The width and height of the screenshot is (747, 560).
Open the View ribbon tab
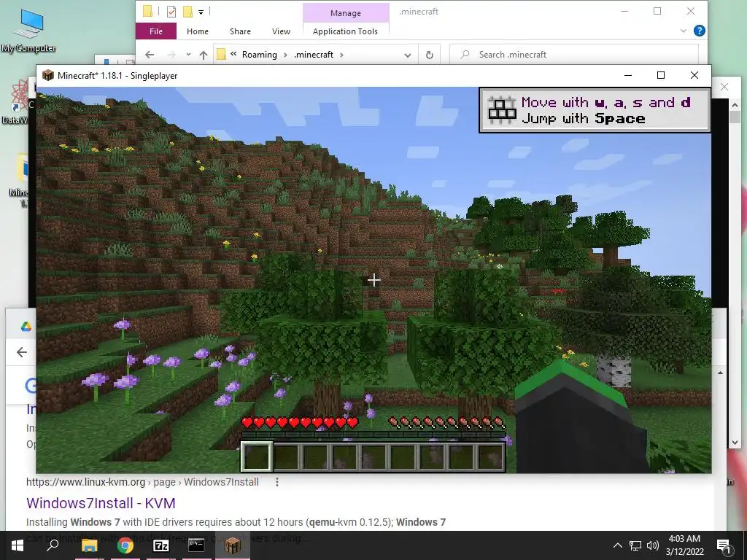281,31
